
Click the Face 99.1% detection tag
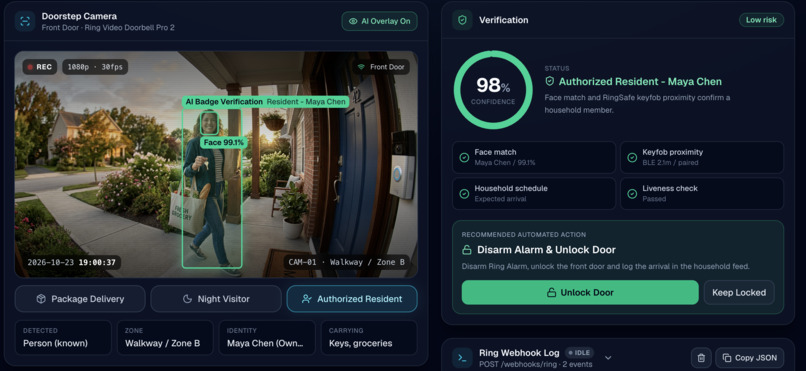coord(224,142)
